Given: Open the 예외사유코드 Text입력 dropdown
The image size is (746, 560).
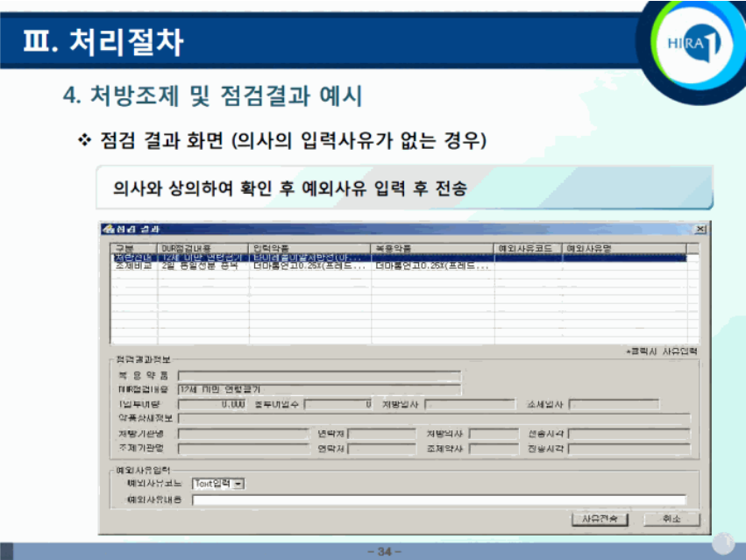Looking at the screenshot, I should point(238,483).
